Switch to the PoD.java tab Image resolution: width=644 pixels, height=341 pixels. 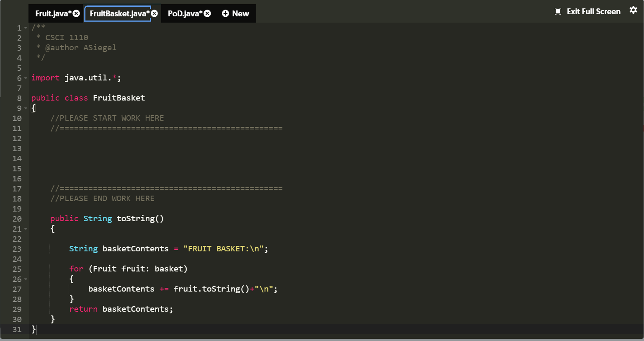coord(184,13)
